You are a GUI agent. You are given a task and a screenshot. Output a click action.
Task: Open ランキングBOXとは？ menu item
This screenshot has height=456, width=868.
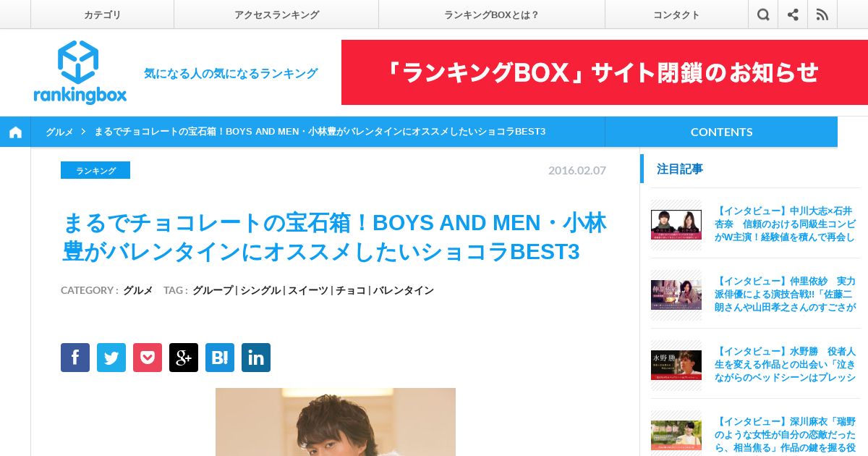click(x=492, y=14)
